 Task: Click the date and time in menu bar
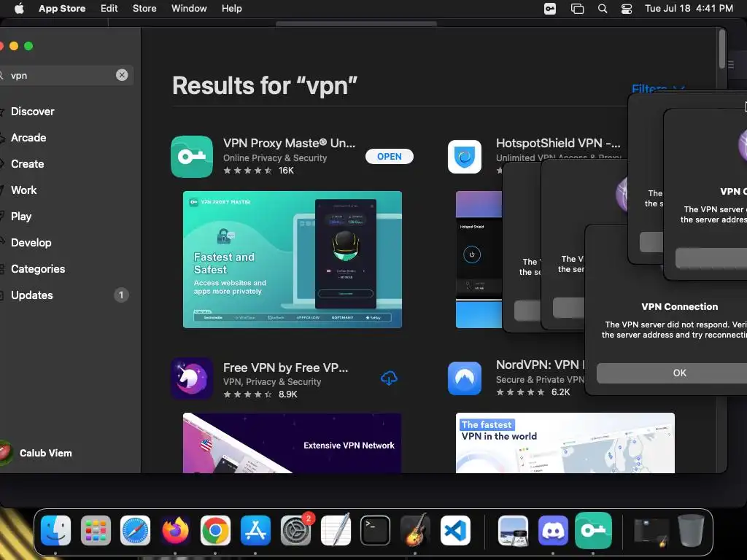[689, 9]
